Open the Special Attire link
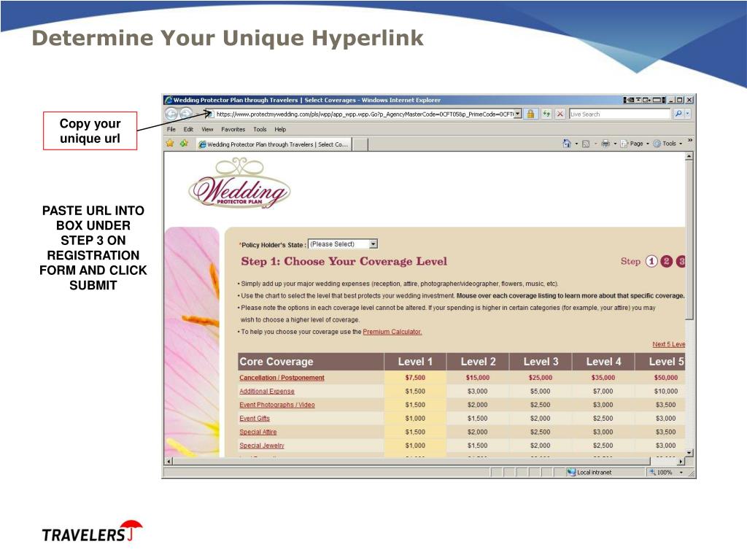This screenshot has height=560, width=747. tap(258, 432)
